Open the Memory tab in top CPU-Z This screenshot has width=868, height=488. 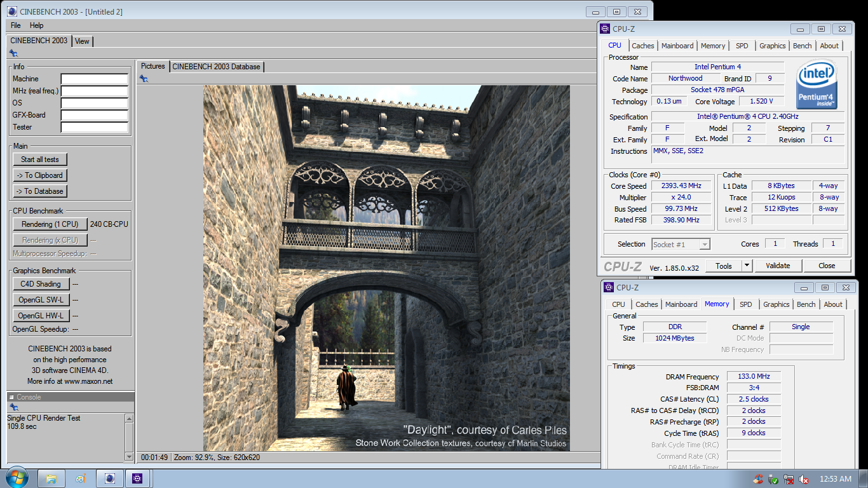click(x=713, y=46)
